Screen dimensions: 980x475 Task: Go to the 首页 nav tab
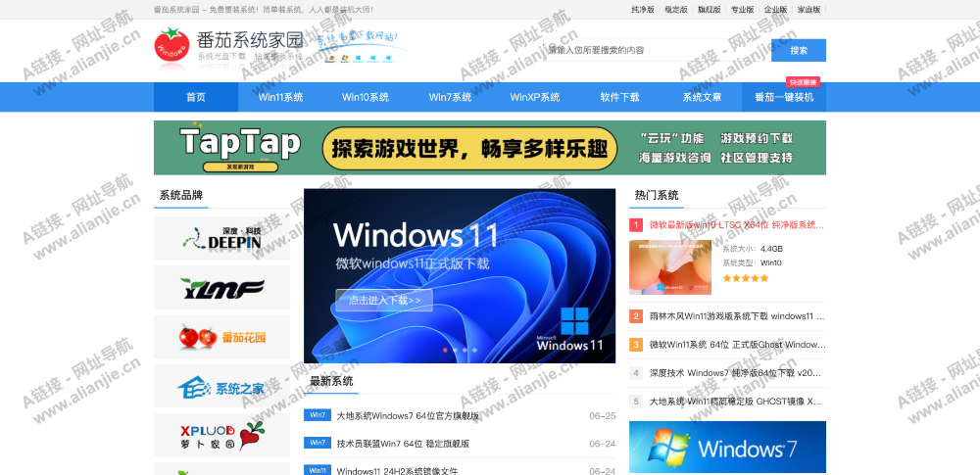196,97
